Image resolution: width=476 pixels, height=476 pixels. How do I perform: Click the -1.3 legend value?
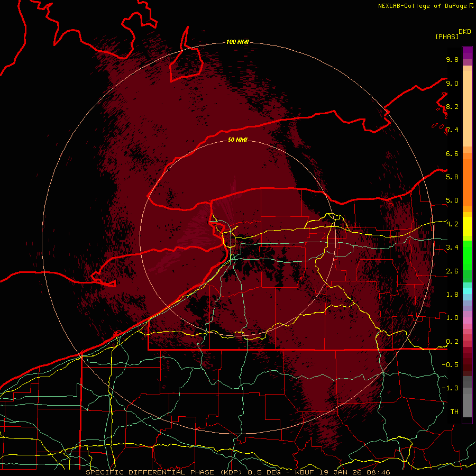point(450,388)
